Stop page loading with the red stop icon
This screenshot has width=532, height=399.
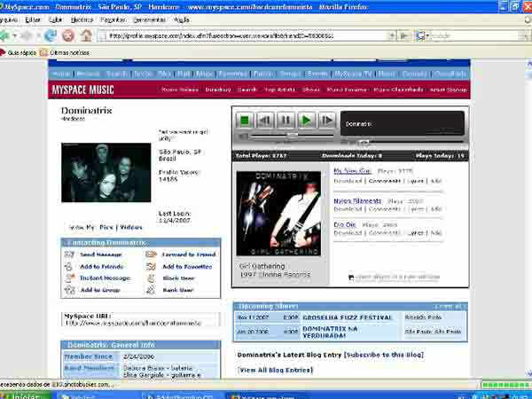pos(68,35)
